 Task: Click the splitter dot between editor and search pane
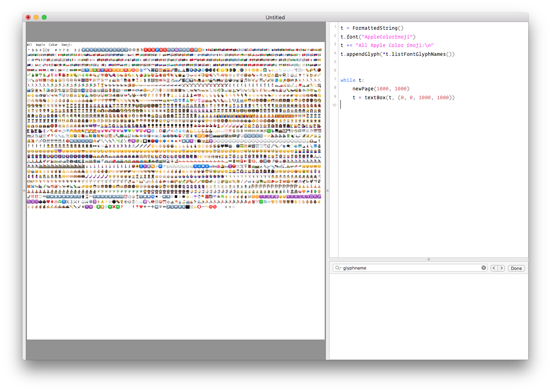[429, 259]
